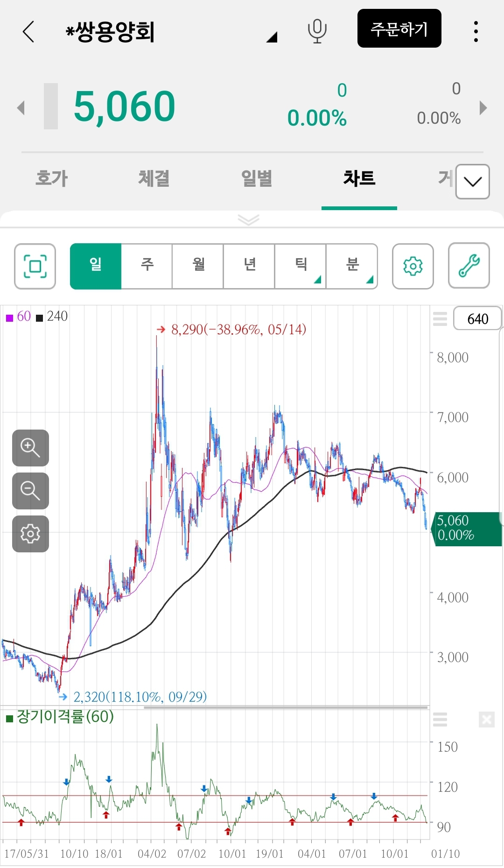This screenshot has width=504, height=868.
Task: Toggle fullscreen chart mode icon
Action: coord(35,266)
